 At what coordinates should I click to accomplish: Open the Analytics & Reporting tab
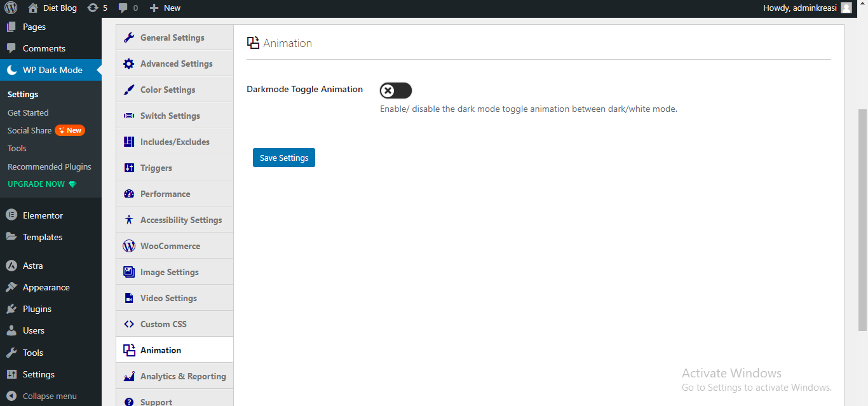pos(183,376)
